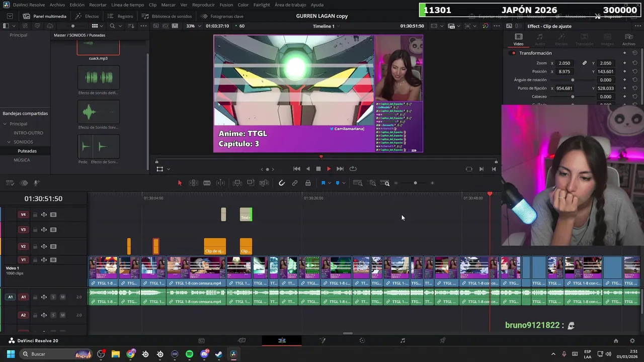Activate the trim edit mode tool
Viewport: 644px width, 362px height.
(x=193, y=183)
